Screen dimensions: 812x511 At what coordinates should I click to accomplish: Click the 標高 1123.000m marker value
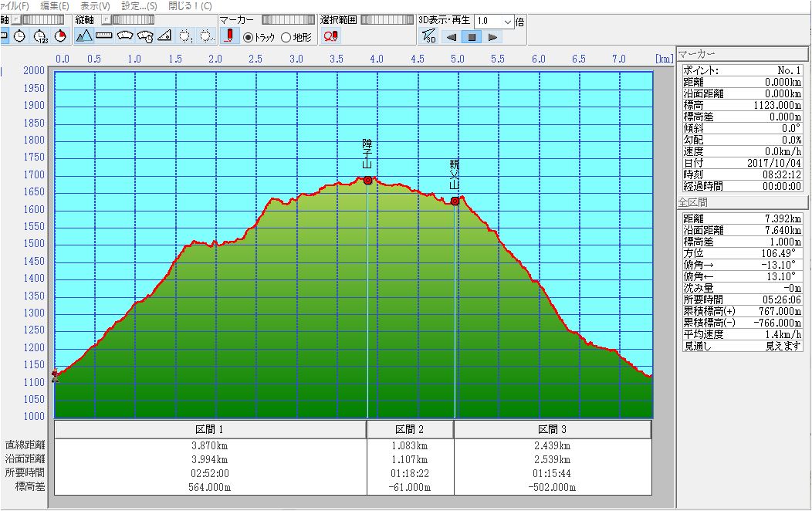tap(777, 105)
